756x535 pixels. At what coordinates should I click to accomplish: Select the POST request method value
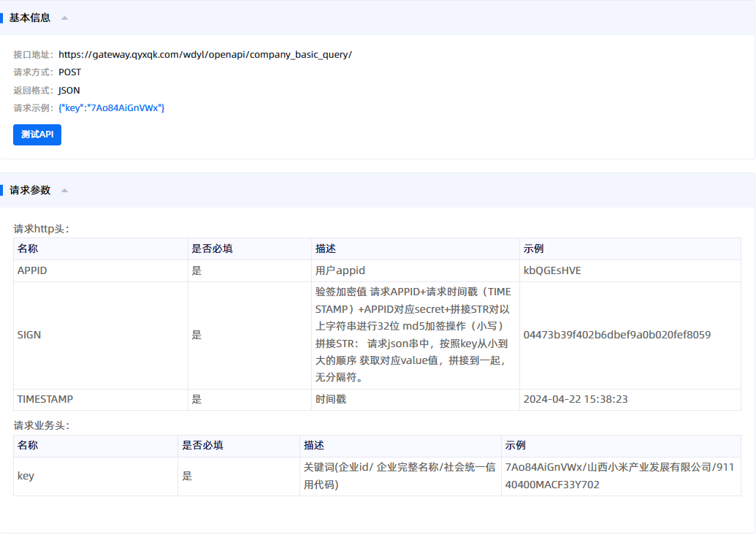click(70, 72)
